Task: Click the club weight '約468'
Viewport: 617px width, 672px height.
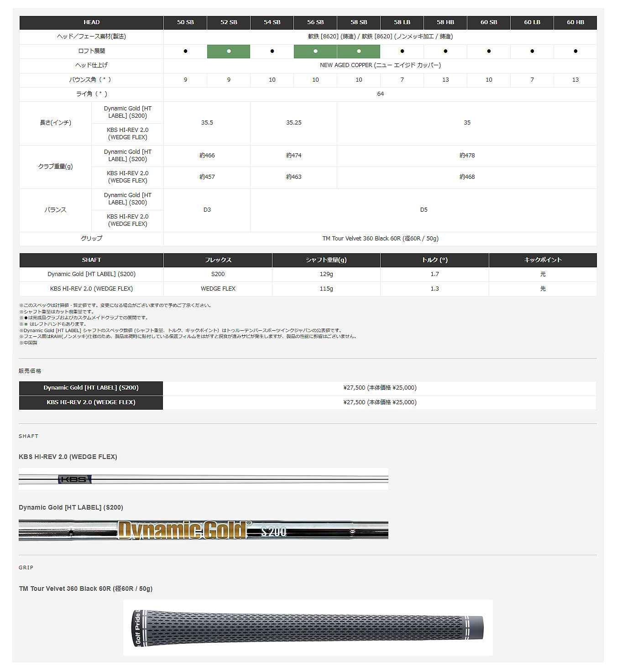Action: pos(467,177)
